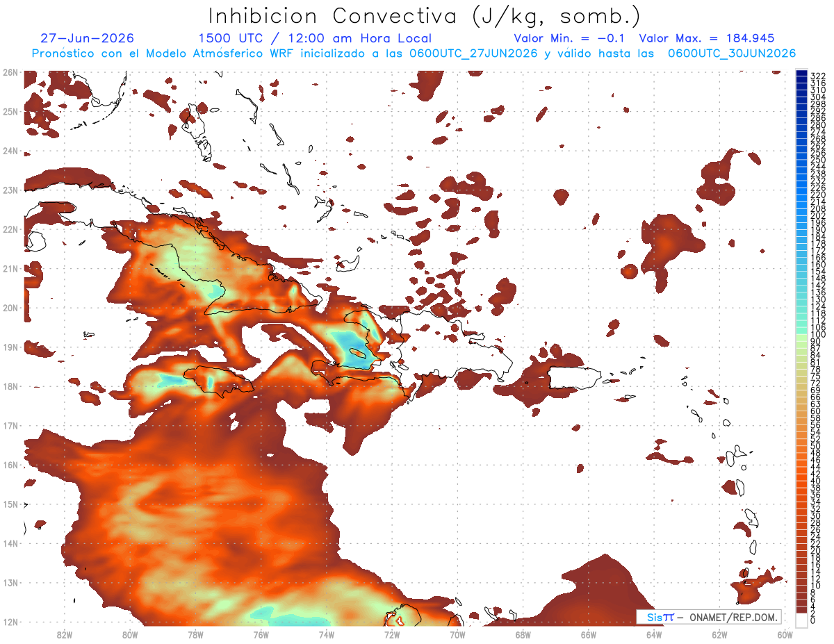Image resolution: width=834 pixels, height=644 pixels.
Task: Click the white swatch at the colorbar bottom
Action: tap(802, 619)
